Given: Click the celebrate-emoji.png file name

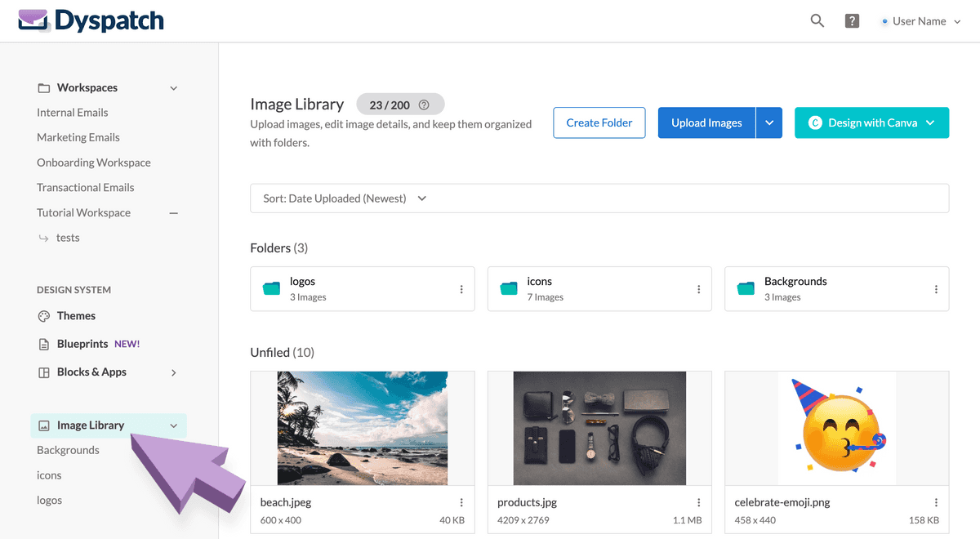Looking at the screenshot, I should [782, 502].
